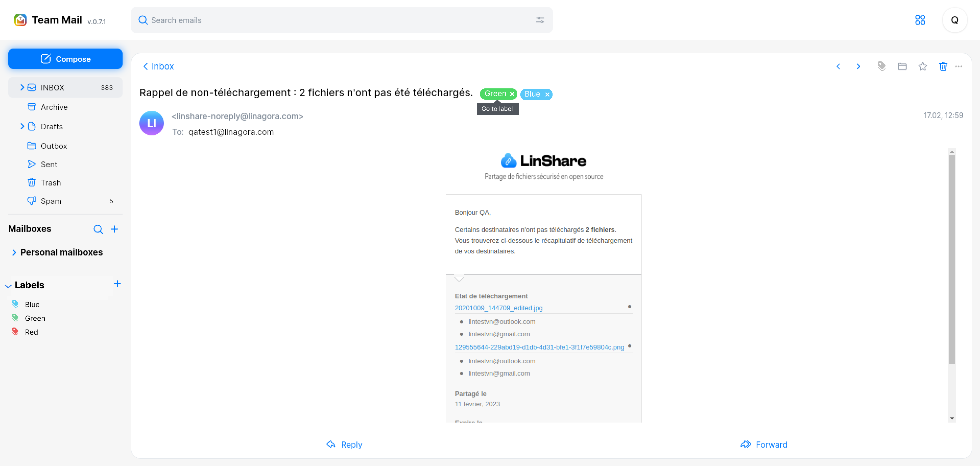
Task: Select the Green label in sidebar
Action: 35,318
